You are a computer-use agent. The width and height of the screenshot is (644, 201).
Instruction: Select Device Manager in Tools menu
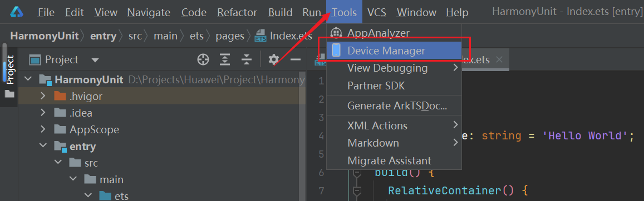point(394,51)
